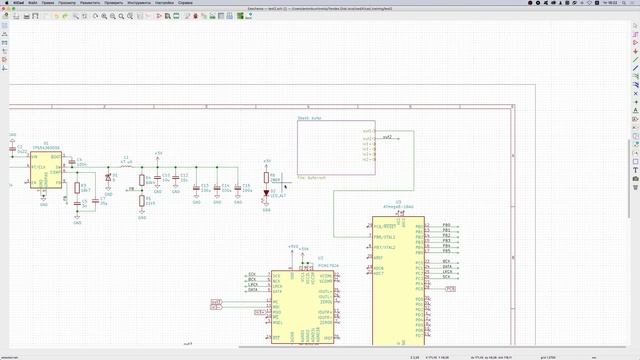640x360 pixels.
Task: Switch units to inches
Action: coord(4,34)
